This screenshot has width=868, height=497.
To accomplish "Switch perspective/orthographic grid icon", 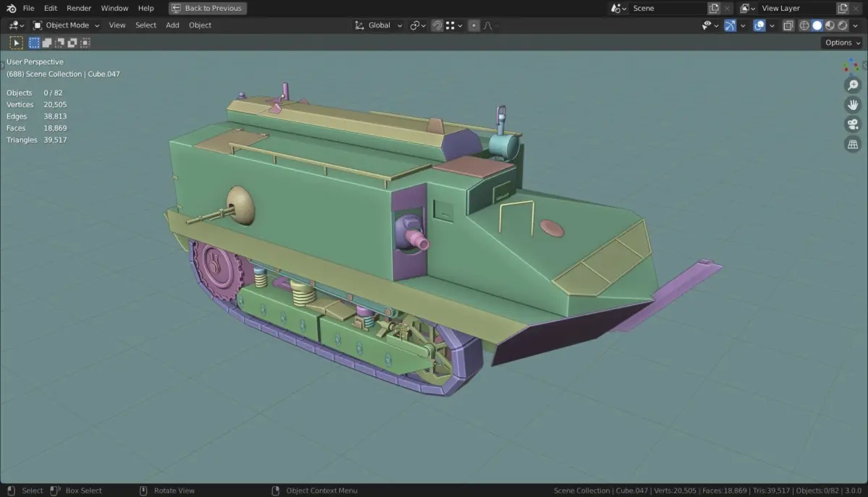I will point(853,144).
